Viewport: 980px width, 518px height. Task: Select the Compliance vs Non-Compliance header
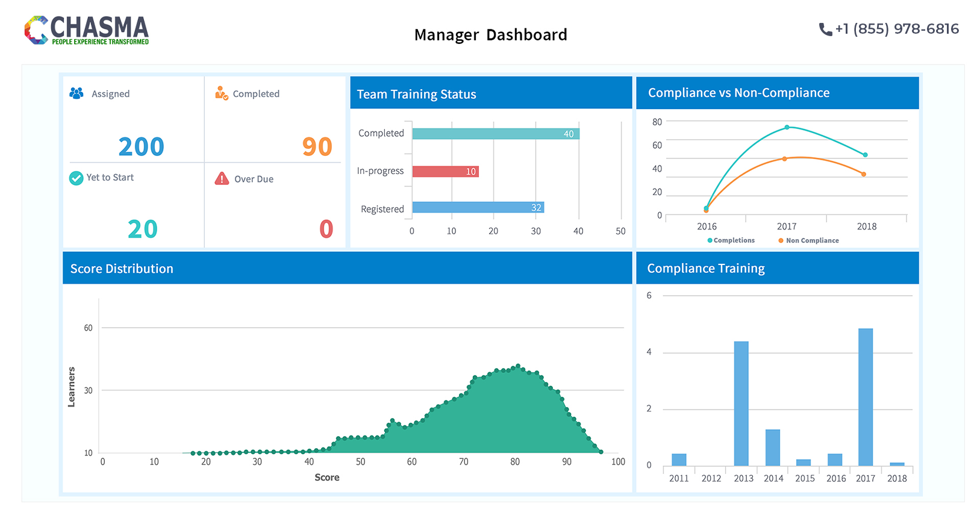(x=777, y=93)
